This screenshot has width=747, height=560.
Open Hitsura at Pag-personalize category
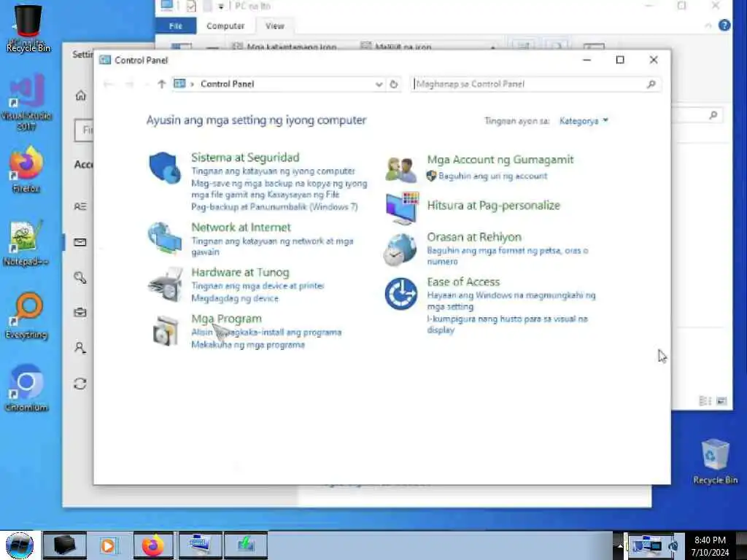click(494, 206)
